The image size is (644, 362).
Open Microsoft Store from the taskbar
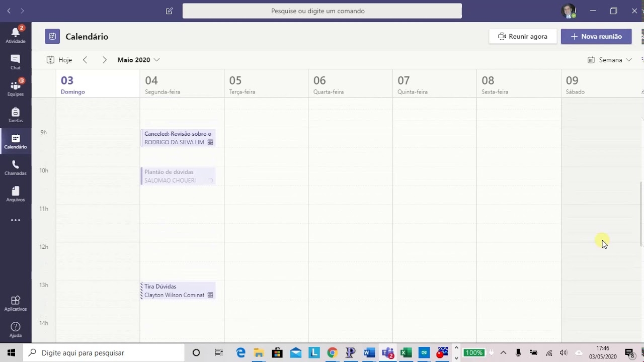coord(277,353)
